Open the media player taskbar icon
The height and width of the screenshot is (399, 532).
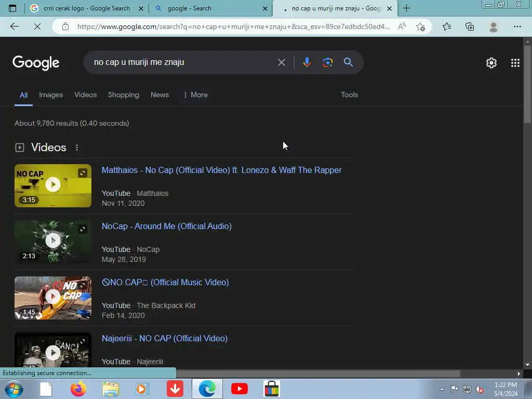point(141,389)
